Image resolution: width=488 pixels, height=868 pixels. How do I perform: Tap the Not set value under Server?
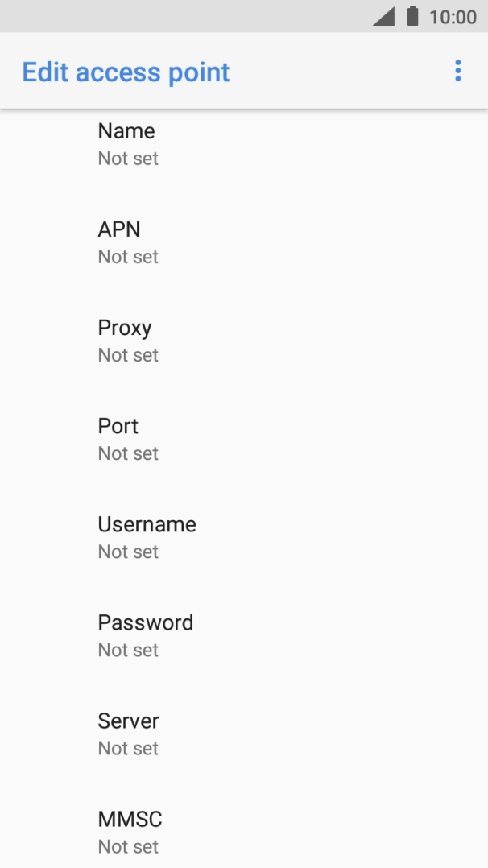[x=128, y=748]
